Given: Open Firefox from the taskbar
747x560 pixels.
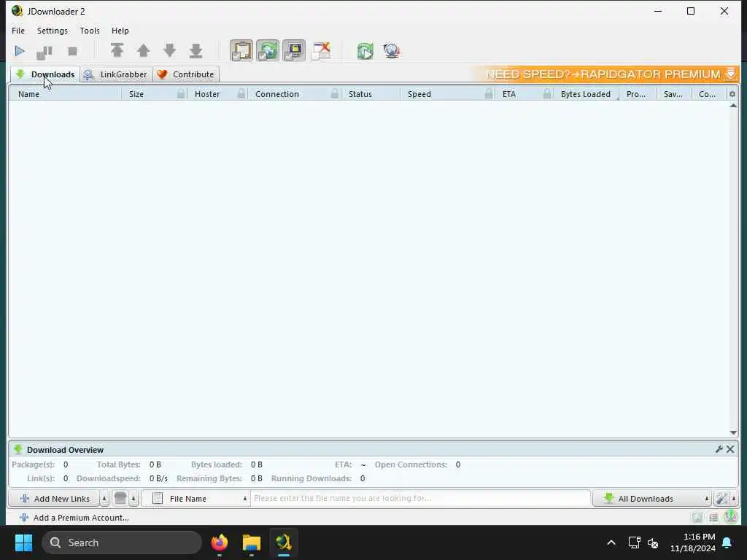Looking at the screenshot, I should pyautogui.click(x=220, y=542).
